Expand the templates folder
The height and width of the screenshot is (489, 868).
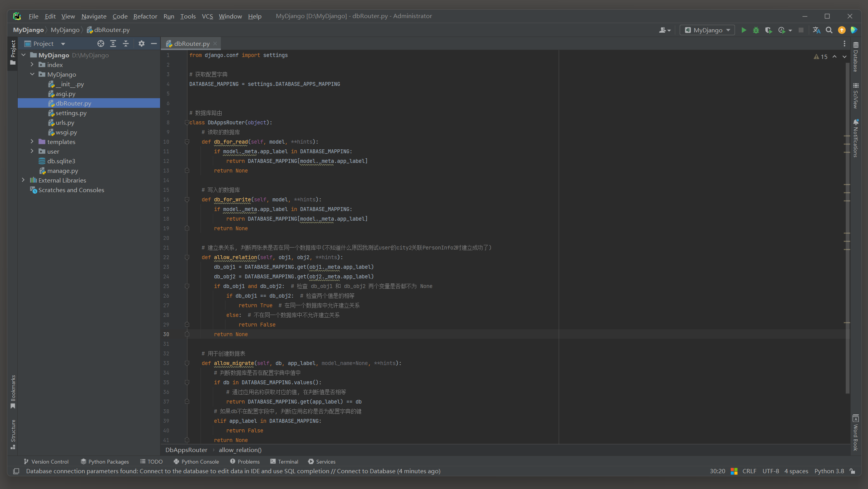click(x=32, y=142)
